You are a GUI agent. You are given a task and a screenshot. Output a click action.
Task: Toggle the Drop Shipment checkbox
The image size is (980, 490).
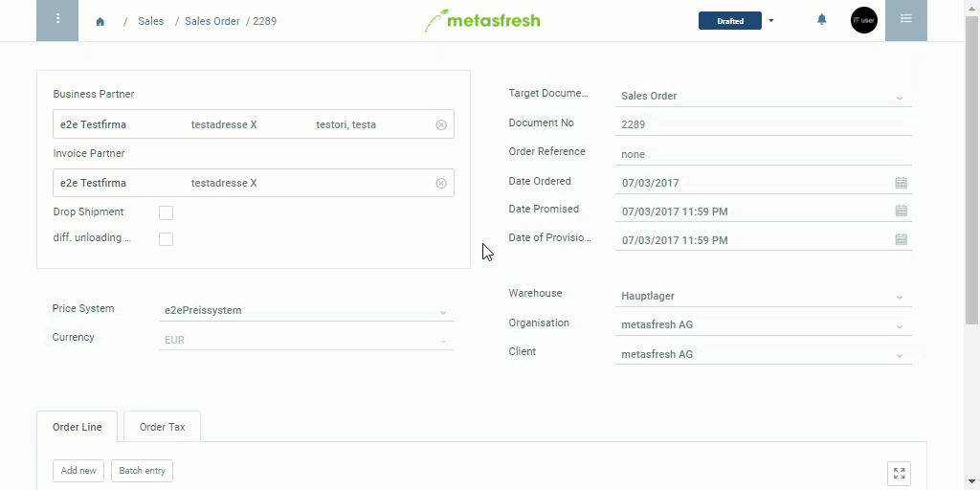click(x=166, y=212)
